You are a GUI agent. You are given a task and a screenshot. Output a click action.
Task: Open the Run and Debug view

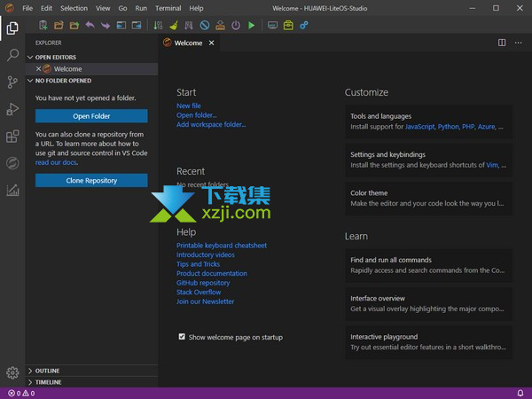pos(12,109)
